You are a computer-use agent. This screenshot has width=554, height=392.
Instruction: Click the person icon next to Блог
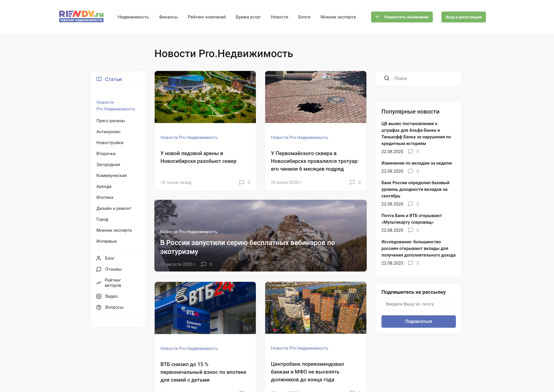click(x=99, y=258)
